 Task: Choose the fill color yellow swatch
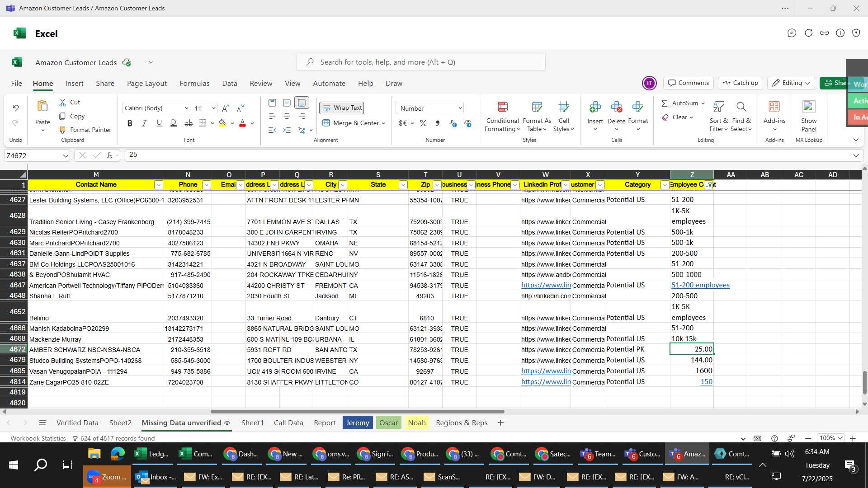click(222, 123)
